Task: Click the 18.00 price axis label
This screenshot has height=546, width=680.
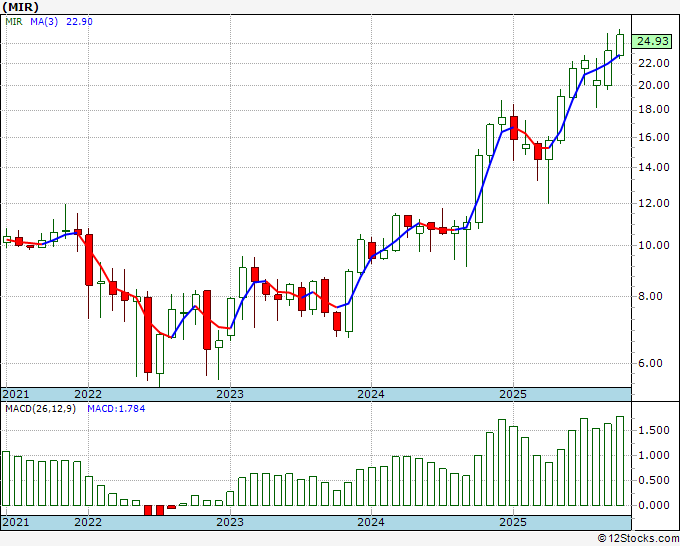Action: (654, 110)
